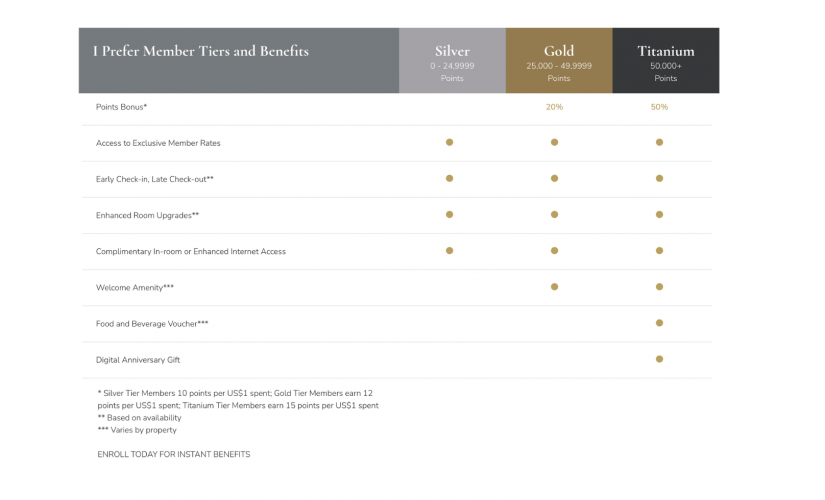Click the Food and Beverage Voucher label
The width and height of the screenshot is (825, 500).
pyautogui.click(x=152, y=324)
